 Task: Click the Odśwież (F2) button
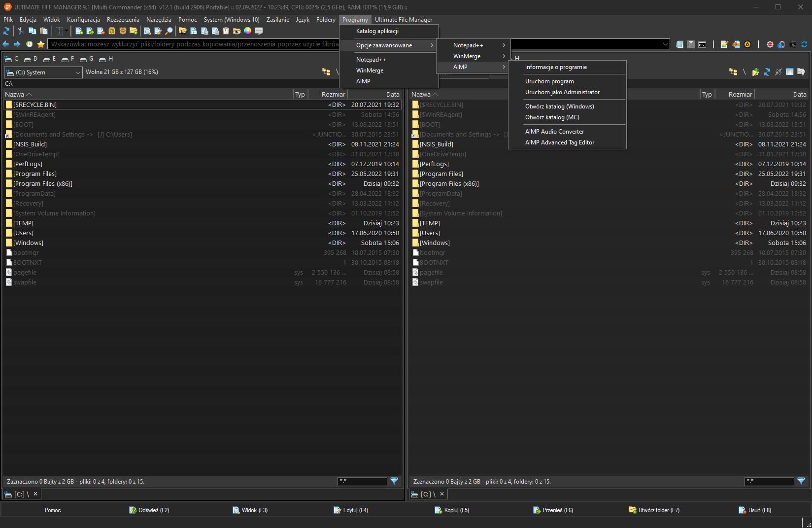click(149, 510)
